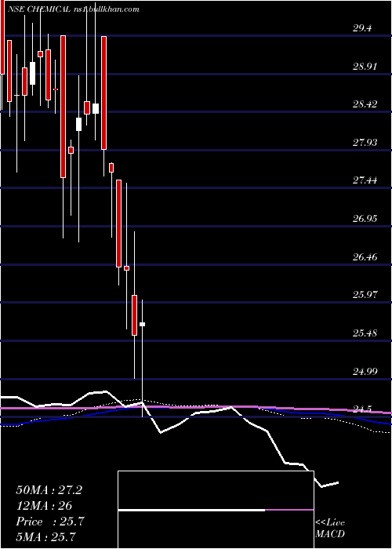Click the 27.93 price axis label
The image size is (392, 549).
pos(365,142)
